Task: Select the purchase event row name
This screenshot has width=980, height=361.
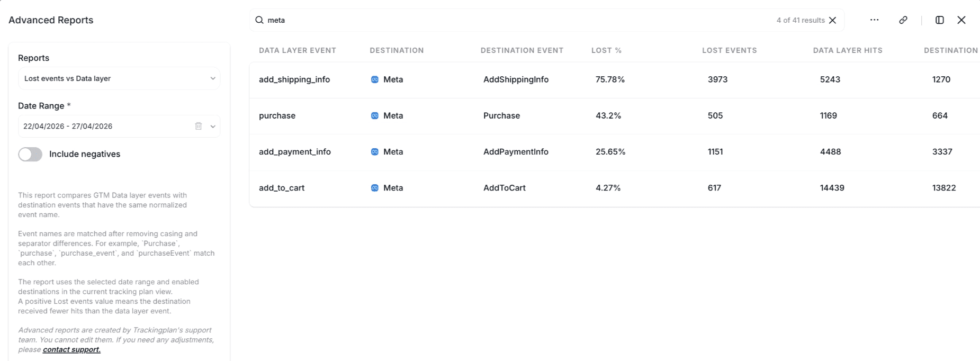Action: click(x=277, y=115)
